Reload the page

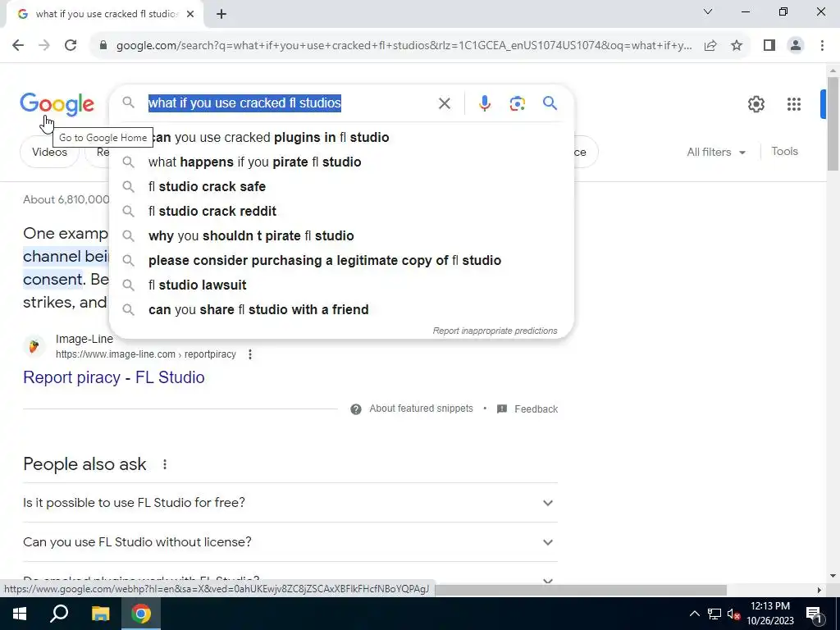click(x=71, y=45)
